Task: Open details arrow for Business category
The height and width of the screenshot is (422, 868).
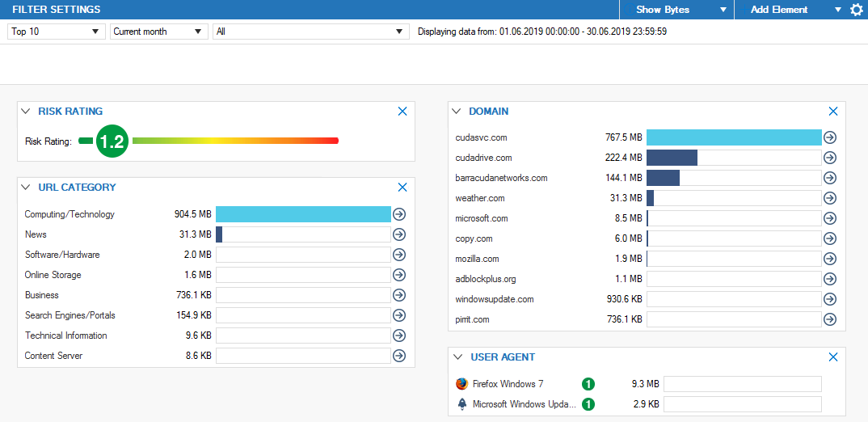Action: (399, 295)
